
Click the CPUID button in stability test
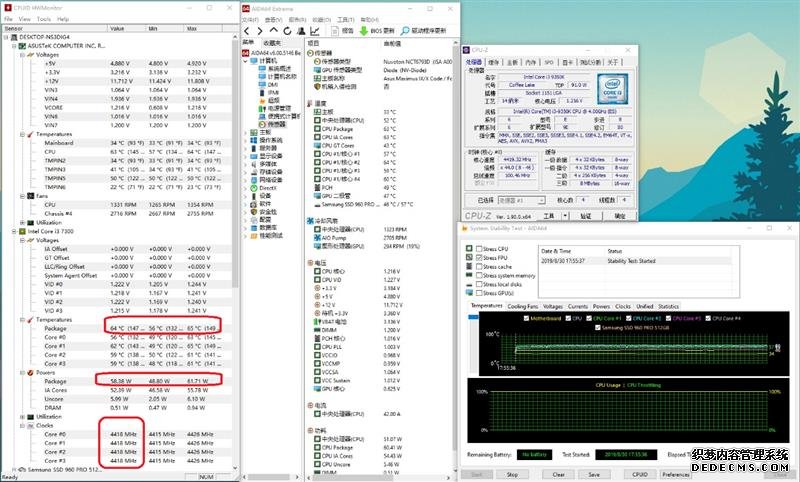point(640,474)
